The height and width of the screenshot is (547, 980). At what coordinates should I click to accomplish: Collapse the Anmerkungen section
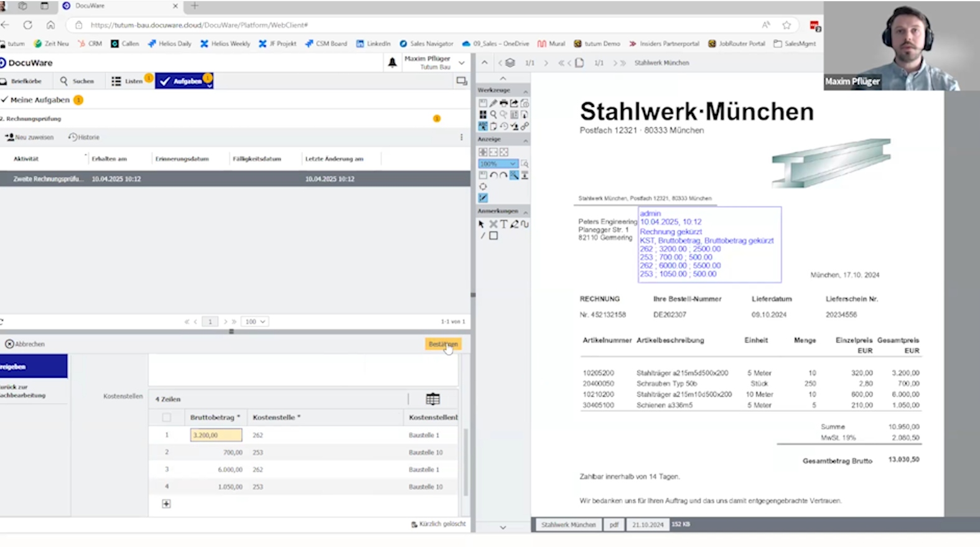[x=526, y=212]
